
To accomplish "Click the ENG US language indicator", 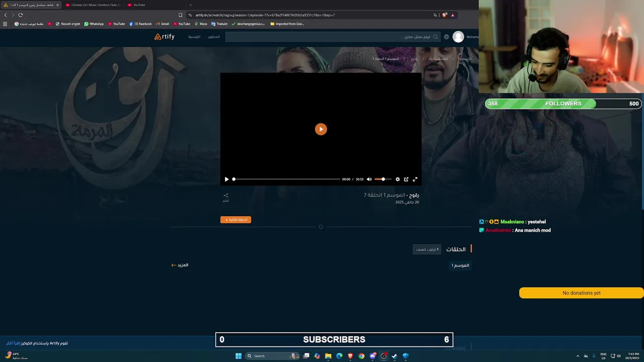I will point(603,356).
